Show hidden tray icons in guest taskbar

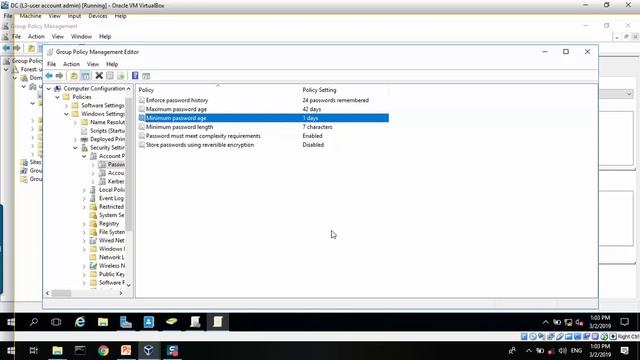[545, 322]
